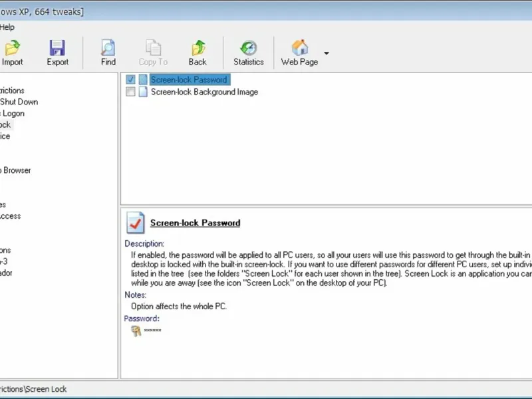Viewport: 532px width, 399px height.
Task: Enable the Screen-lock Background Image checkbox
Action: [130, 92]
